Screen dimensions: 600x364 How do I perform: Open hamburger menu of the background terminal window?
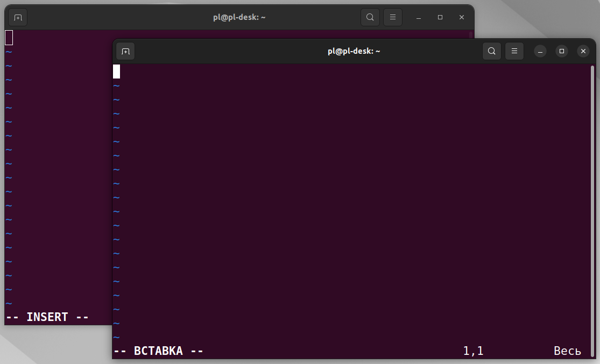pyautogui.click(x=393, y=17)
